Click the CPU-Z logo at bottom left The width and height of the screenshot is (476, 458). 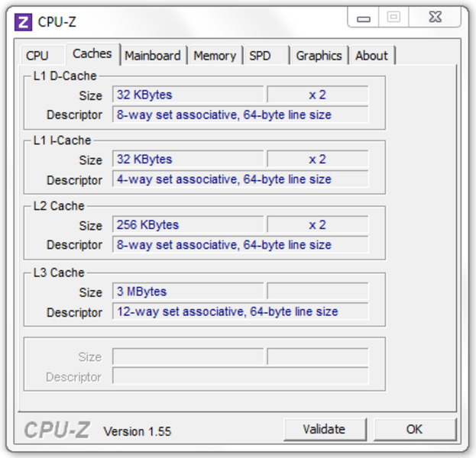pos(57,430)
